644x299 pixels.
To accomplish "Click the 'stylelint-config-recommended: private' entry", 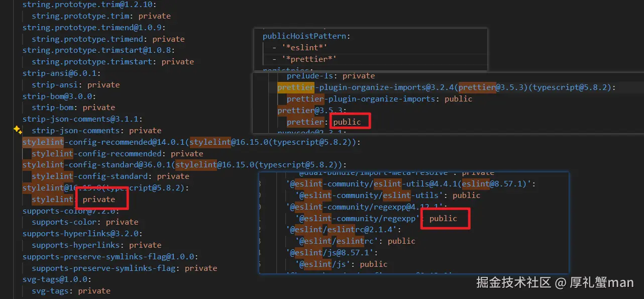I will coord(117,153).
